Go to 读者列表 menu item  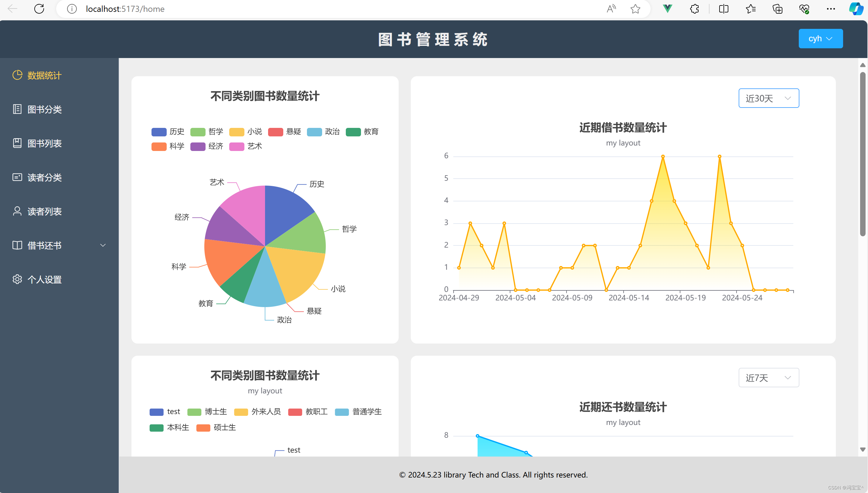pyautogui.click(x=44, y=211)
